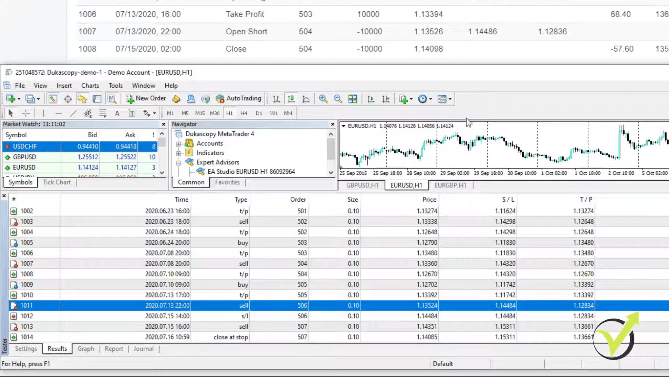
Task: Switch to the tester Report tab
Action: tap(113, 348)
